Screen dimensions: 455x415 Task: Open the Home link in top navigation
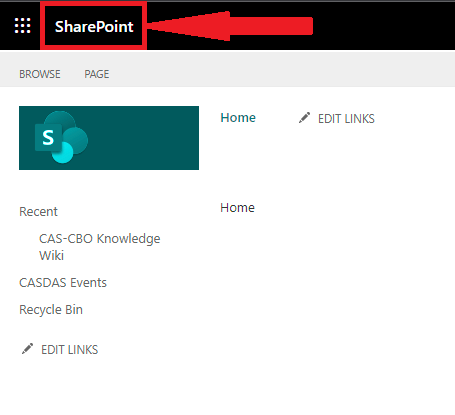(238, 118)
